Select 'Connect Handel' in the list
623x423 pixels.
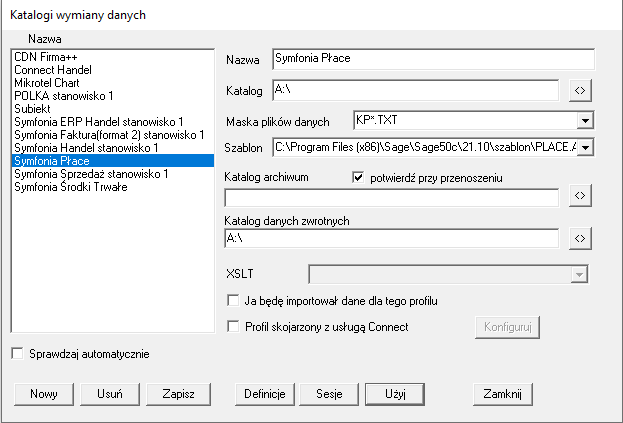tap(113, 70)
